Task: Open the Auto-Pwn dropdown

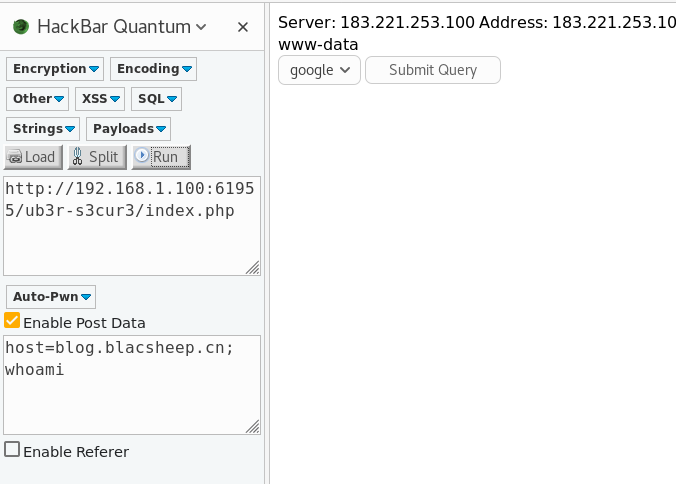Action: click(x=51, y=297)
